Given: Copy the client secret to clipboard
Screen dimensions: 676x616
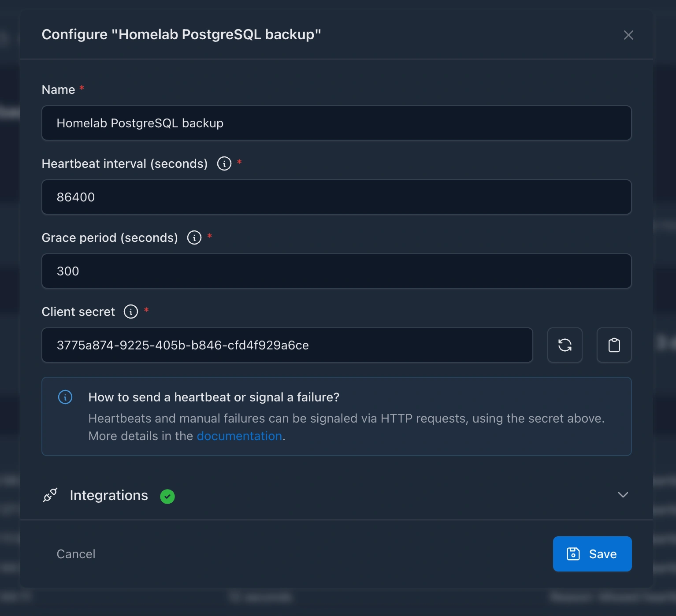Looking at the screenshot, I should pos(614,345).
